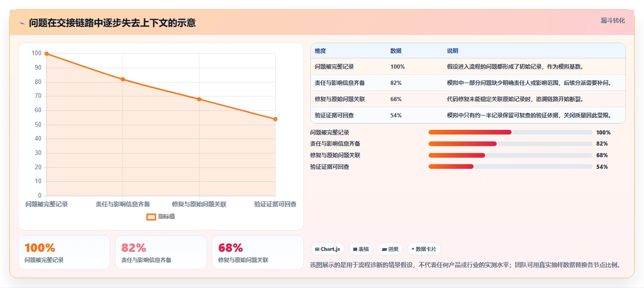Click the 54% text right of progress bar

pyautogui.click(x=602, y=166)
